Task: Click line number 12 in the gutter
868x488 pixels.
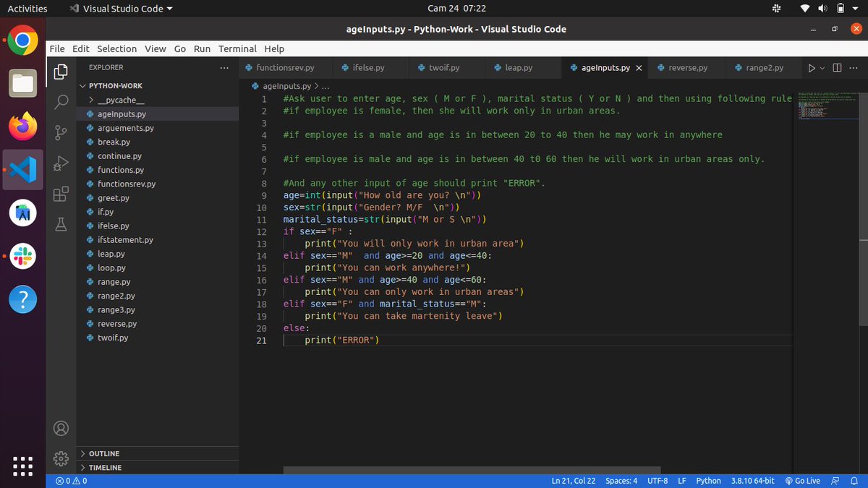Action: tap(262, 231)
